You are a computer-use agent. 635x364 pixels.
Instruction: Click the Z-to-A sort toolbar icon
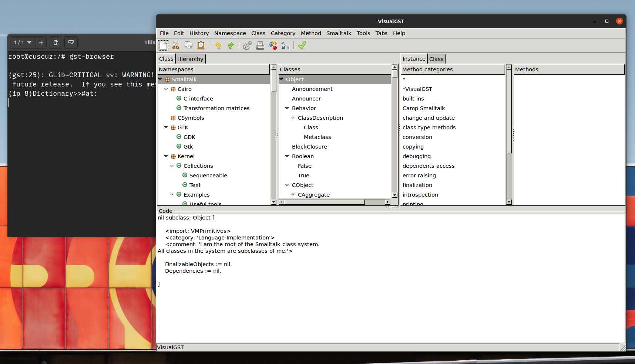coord(285,45)
